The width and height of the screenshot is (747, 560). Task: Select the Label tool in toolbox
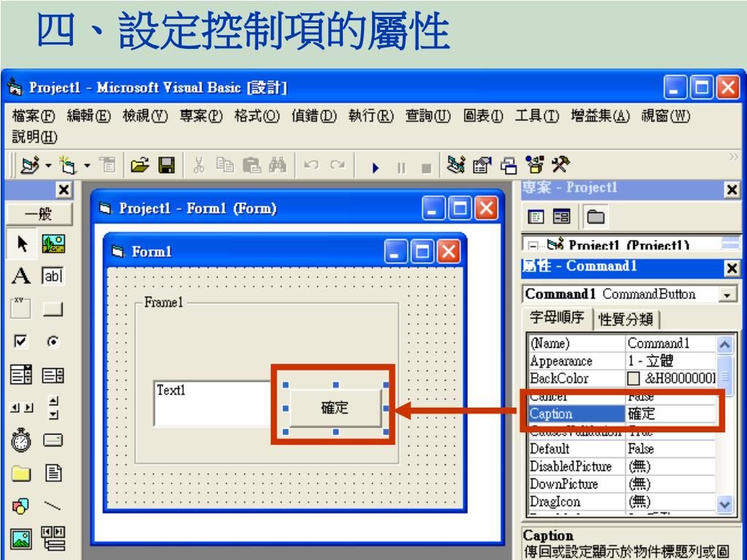click(x=21, y=276)
